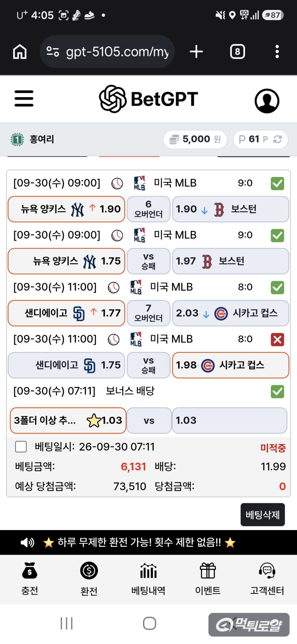
Task: Open a new browser tab
Action: click(196, 52)
